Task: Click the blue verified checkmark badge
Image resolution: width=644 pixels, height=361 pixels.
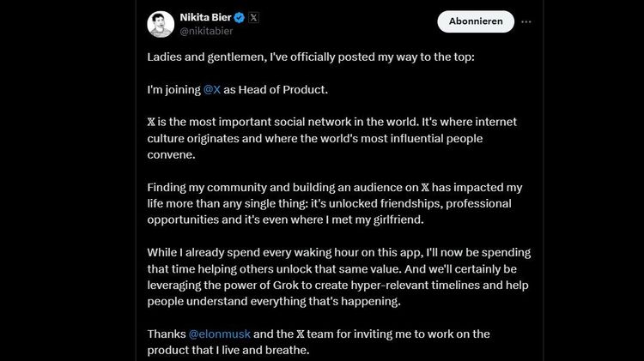Action: (x=239, y=16)
